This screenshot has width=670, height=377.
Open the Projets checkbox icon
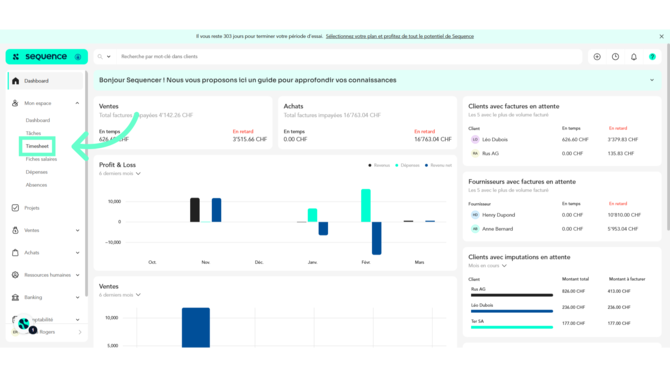coord(15,208)
